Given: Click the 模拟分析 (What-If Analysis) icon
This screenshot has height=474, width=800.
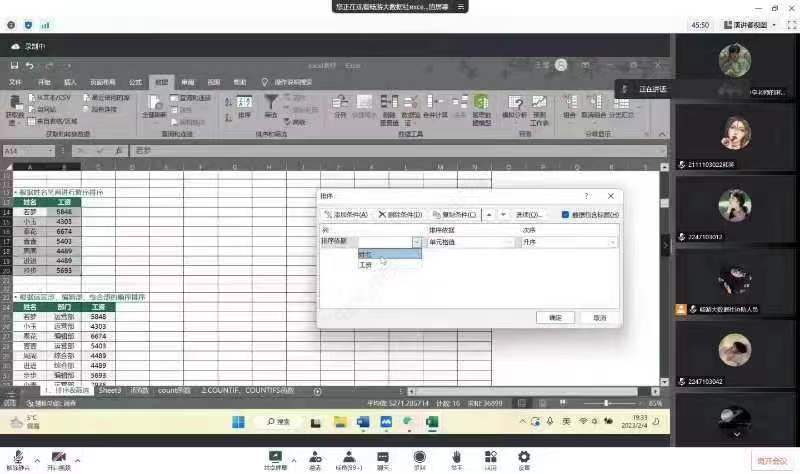Looking at the screenshot, I should coord(514,107).
